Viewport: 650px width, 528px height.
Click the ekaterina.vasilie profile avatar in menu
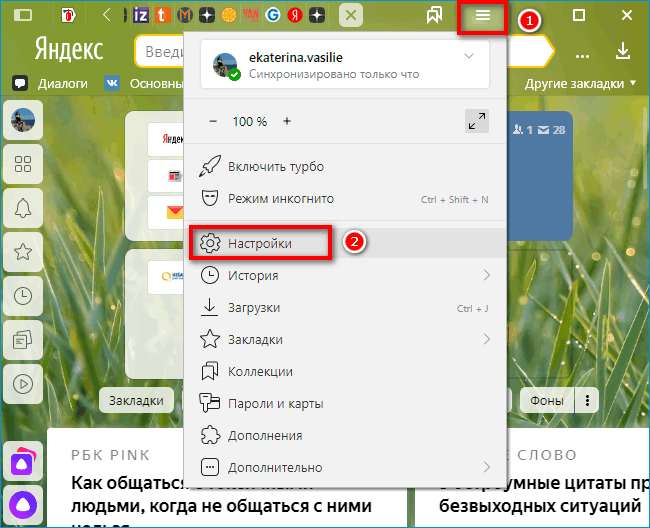pos(226,65)
